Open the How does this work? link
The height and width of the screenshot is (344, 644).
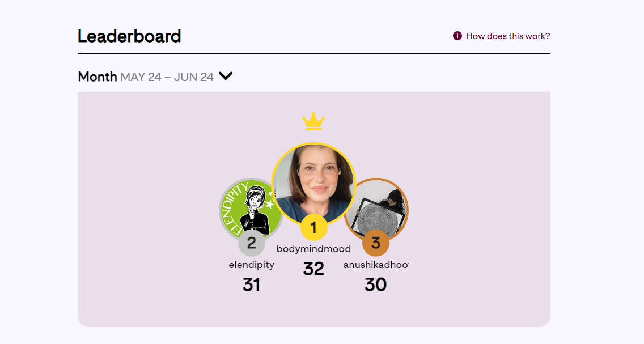tap(507, 36)
